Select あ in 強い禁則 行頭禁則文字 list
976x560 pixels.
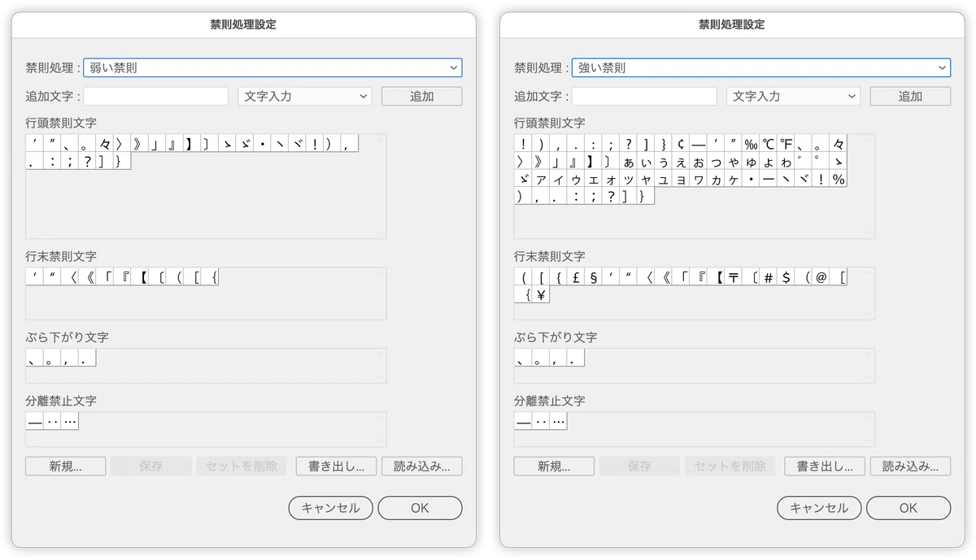pyautogui.click(x=629, y=161)
